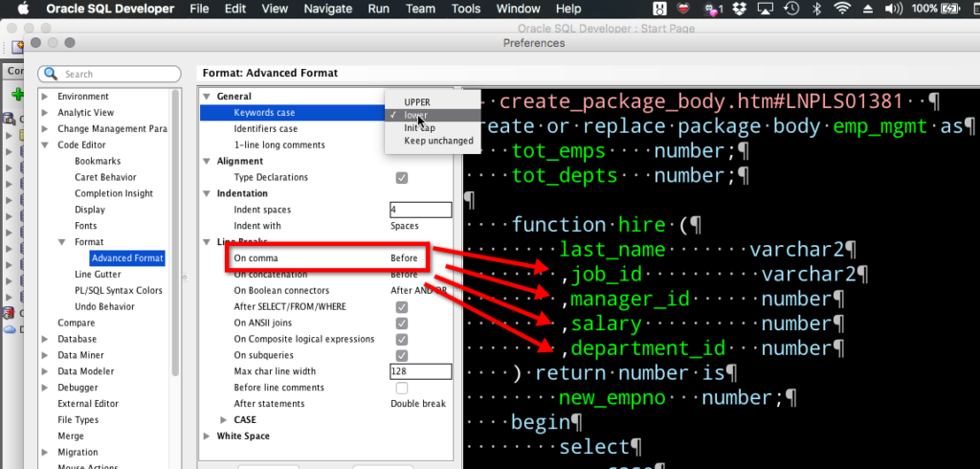Select the Line Gutter preferences page
980x469 pixels.
coord(98,275)
